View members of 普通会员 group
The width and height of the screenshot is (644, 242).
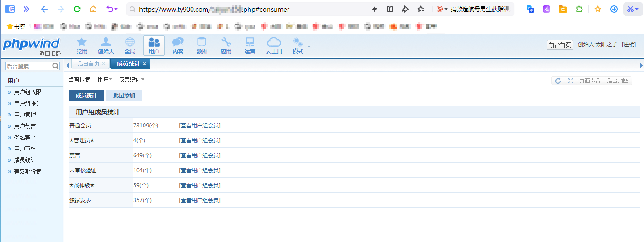(200, 126)
